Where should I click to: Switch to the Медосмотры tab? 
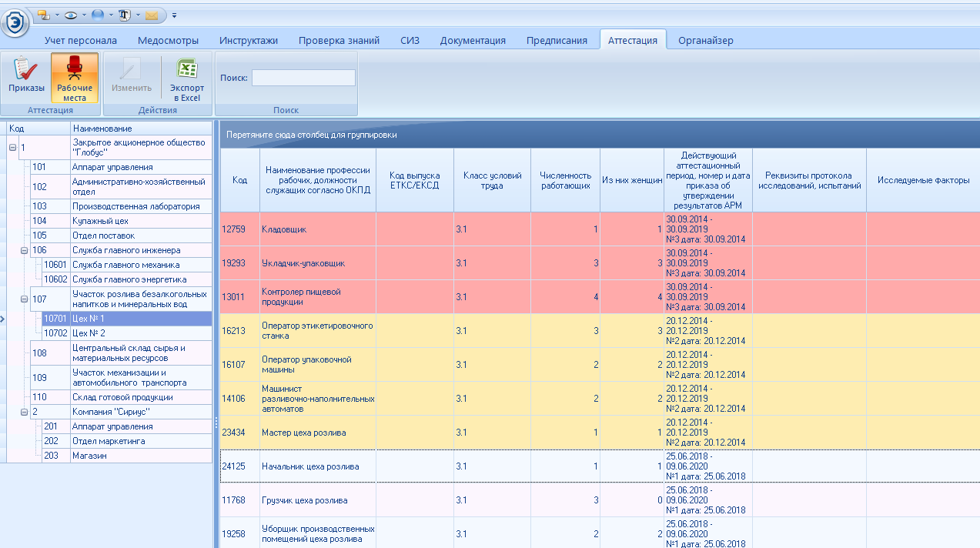[168, 41]
